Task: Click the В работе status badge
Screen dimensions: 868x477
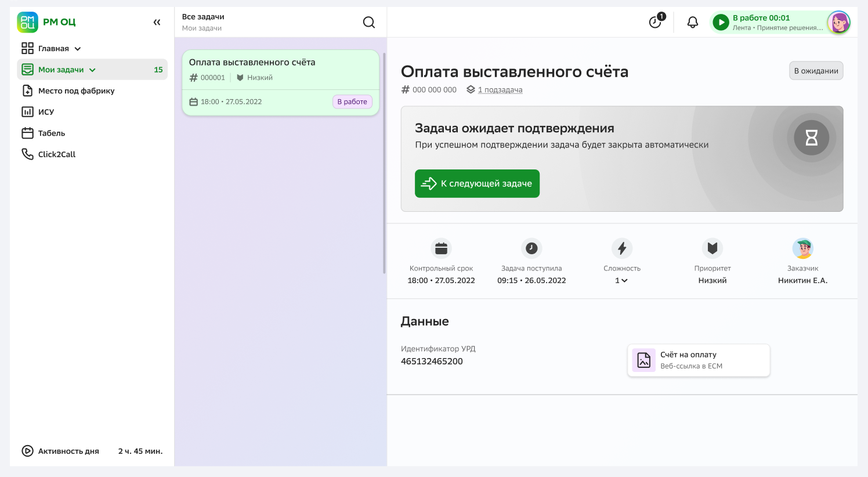Action: pos(352,102)
